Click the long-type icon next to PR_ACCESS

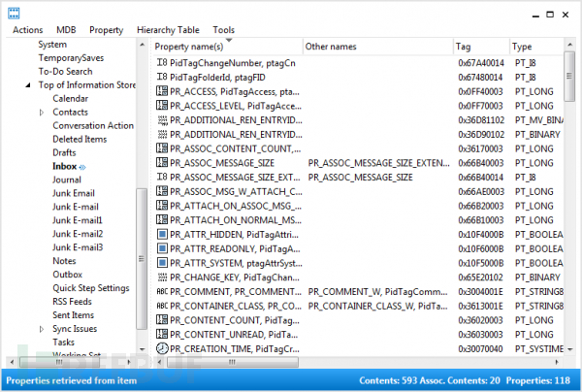(162, 91)
